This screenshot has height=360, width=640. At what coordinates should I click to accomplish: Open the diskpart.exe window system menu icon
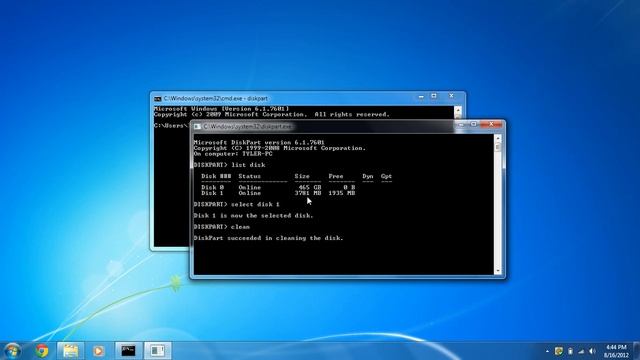click(197, 127)
